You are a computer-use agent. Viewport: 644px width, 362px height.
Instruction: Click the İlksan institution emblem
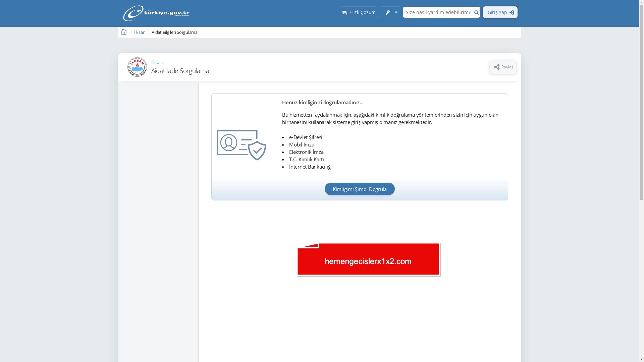[137, 67]
